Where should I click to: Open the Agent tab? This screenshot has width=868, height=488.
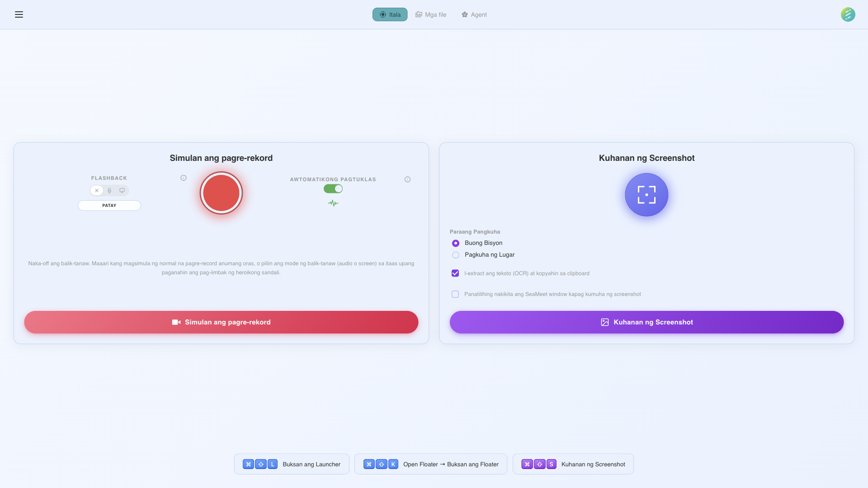473,14
